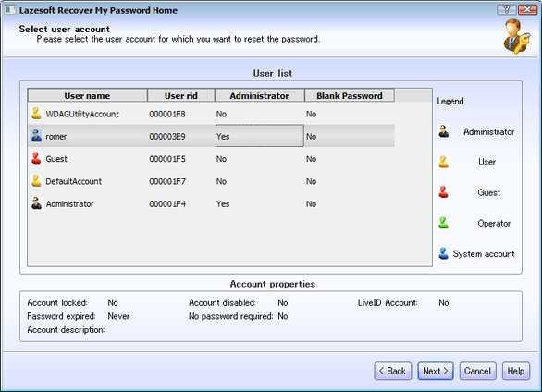Click the Administrator legend icon

coord(444,131)
